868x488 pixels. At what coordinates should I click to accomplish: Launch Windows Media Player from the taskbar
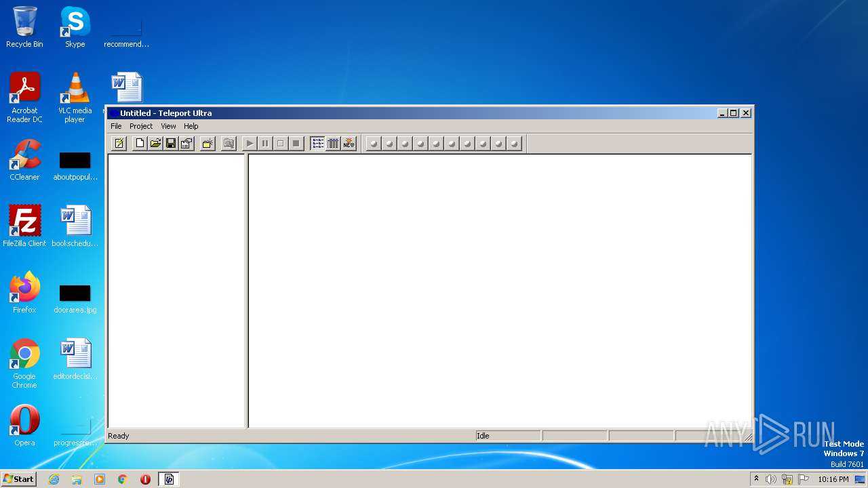tap(100, 479)
